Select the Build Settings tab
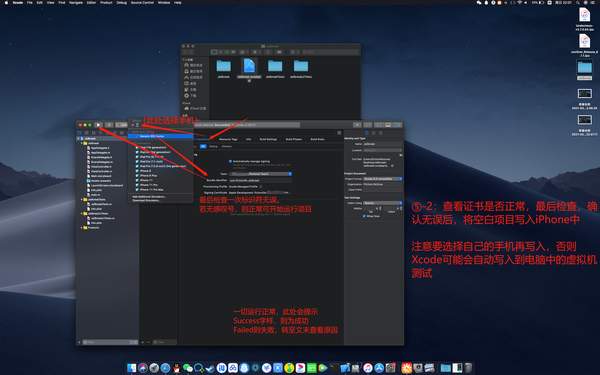This screenshot has width=600, height=375. (268, 139)
